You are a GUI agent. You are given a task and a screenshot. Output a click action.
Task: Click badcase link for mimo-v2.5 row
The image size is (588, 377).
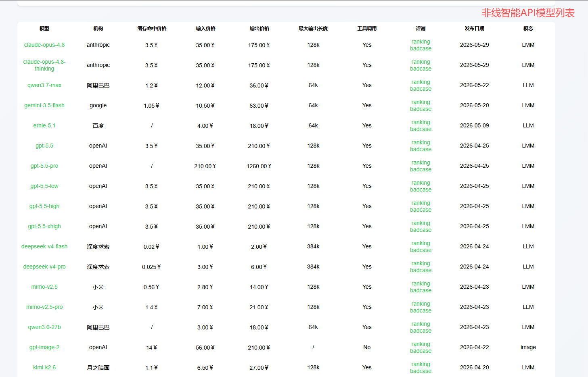click(421, 290)
